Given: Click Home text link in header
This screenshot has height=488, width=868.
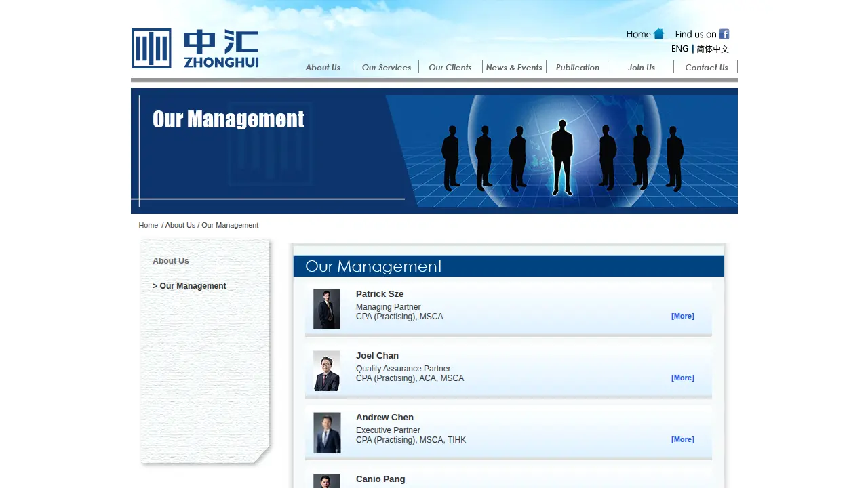Looking at the screenshot, I should point(638,34).
